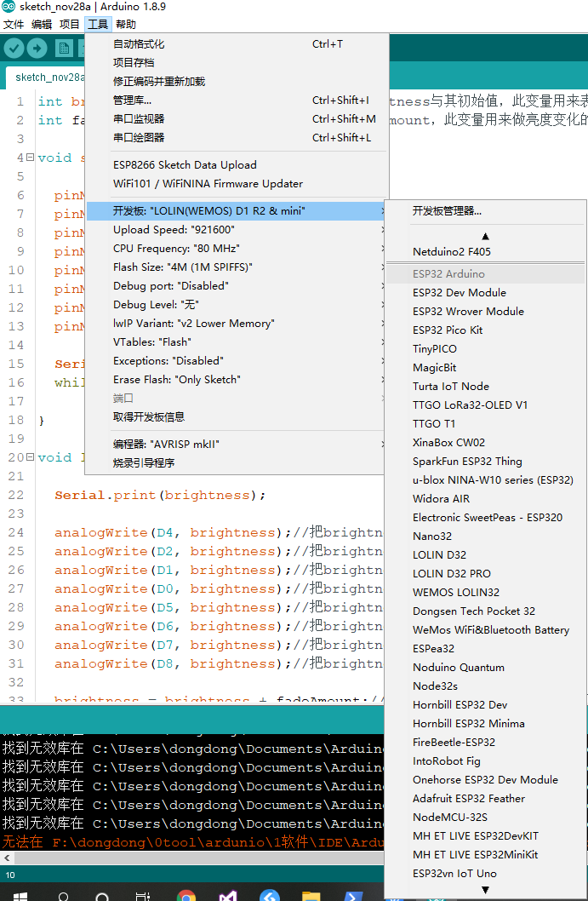Click the Windows Start button

pos(20,895)
